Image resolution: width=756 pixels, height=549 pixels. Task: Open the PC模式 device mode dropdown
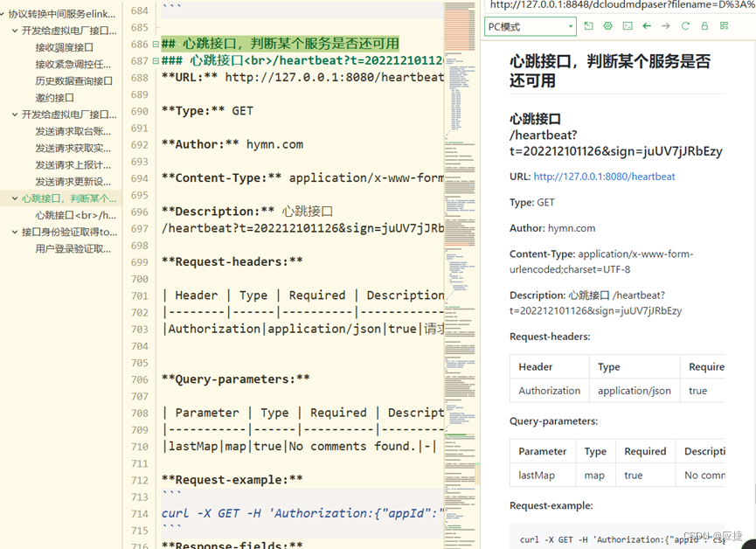click(x=531, y=26)
